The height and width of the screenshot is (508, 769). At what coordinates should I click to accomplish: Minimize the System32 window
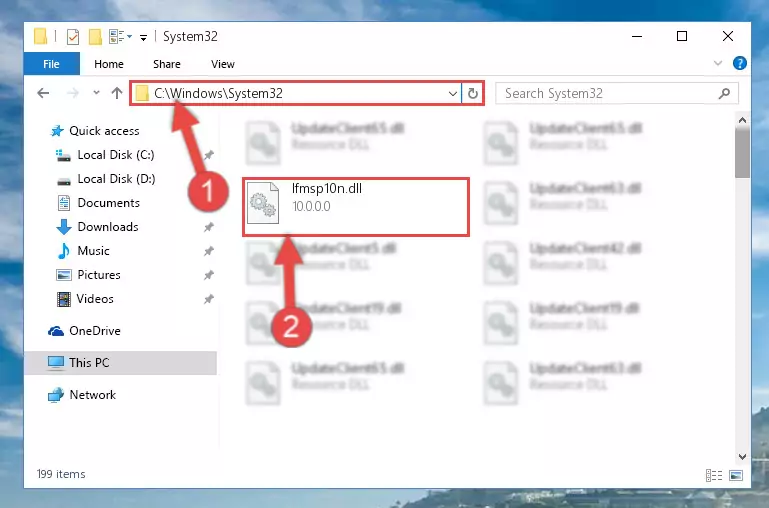637,36
